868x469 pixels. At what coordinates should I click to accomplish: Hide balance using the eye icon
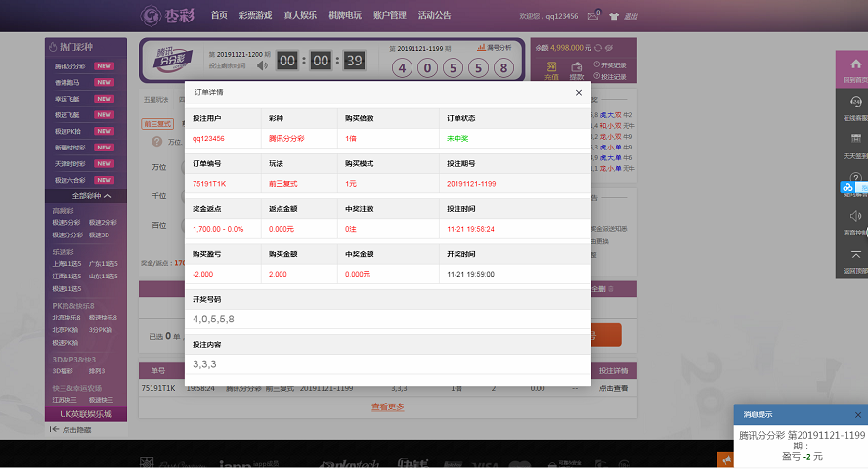click(609, 47)
